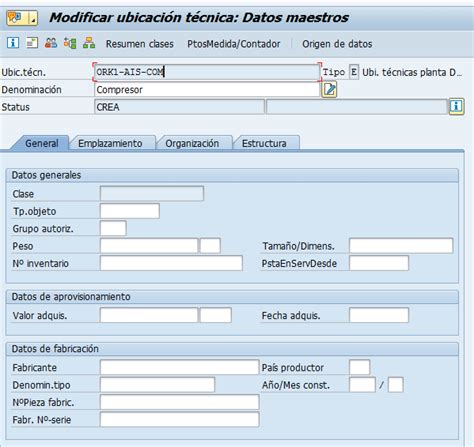Click the Fecha adquis. field
The image size is (474, 447).
(379, 315)
